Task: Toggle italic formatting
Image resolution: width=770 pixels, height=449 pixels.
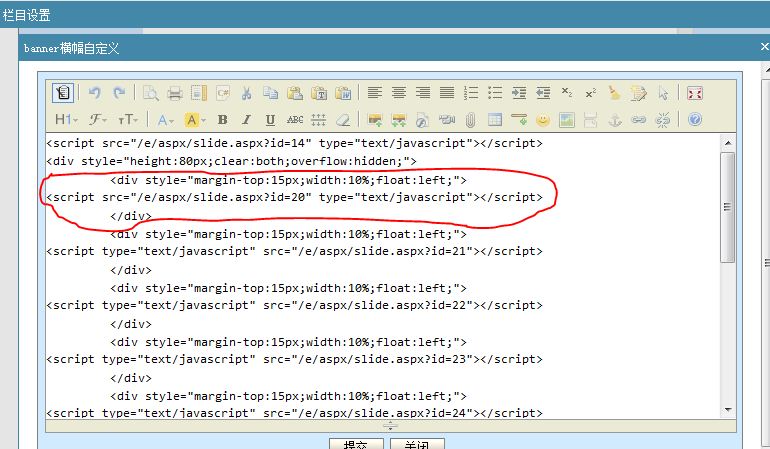Action: click(247, 119)
